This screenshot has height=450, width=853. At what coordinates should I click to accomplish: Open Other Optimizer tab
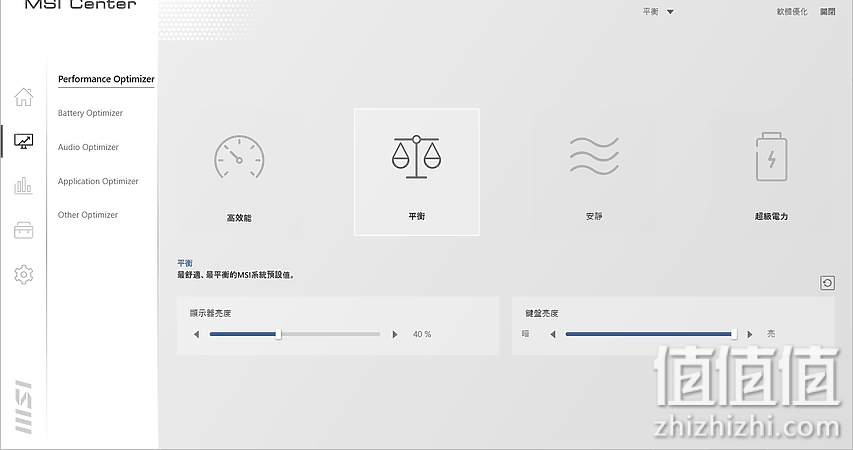pyautogui.click(x=88, y=215)
